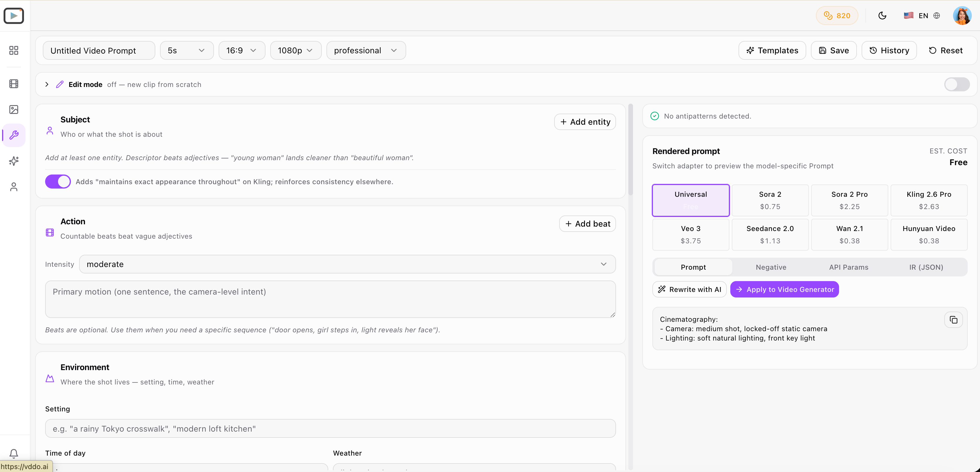Screen dimensions: 980x472
Task: Switch to the Negative tab
Action: (x=771, y=267)
